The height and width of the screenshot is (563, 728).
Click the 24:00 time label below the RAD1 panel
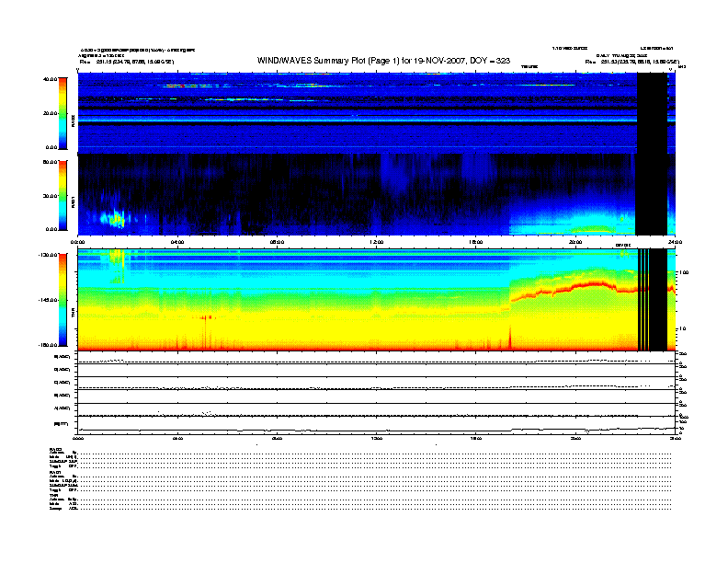click(x=675, y=242)
